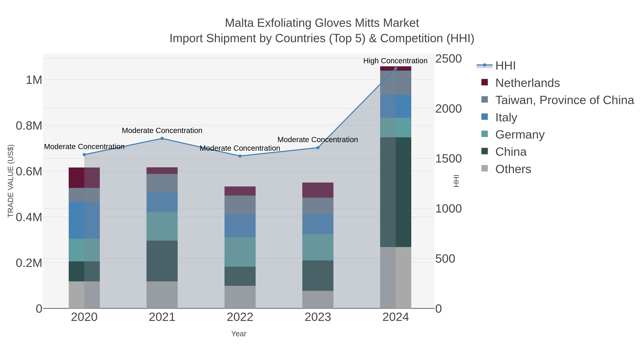The height and width of the screenshot is (362, 644).
Task: Click the 2500 right axis tick label
Action: coord(448,59)
